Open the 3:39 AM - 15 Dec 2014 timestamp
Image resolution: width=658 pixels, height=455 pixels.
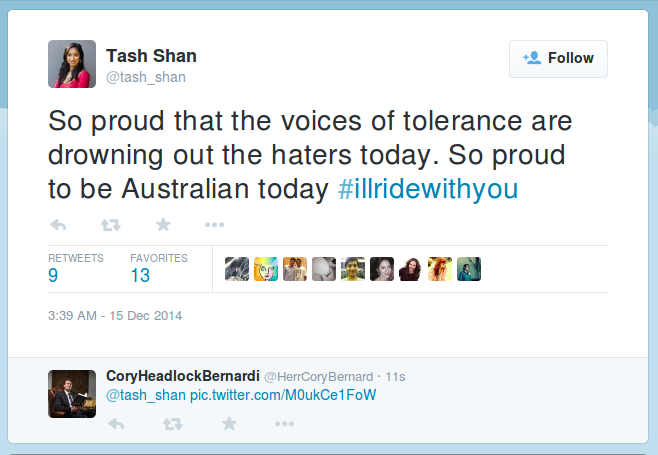click(x=115, y=316)
